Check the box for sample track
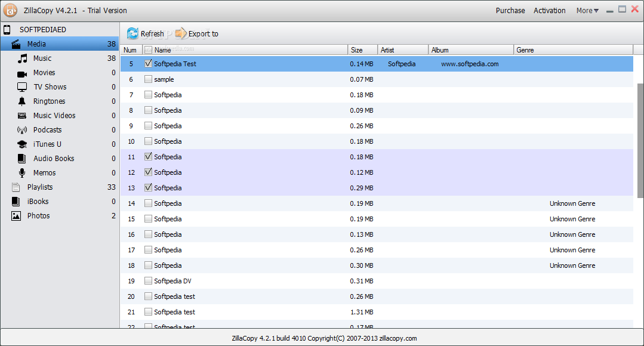The width and height of the screenshot is (644, 346). pos(148,79)
